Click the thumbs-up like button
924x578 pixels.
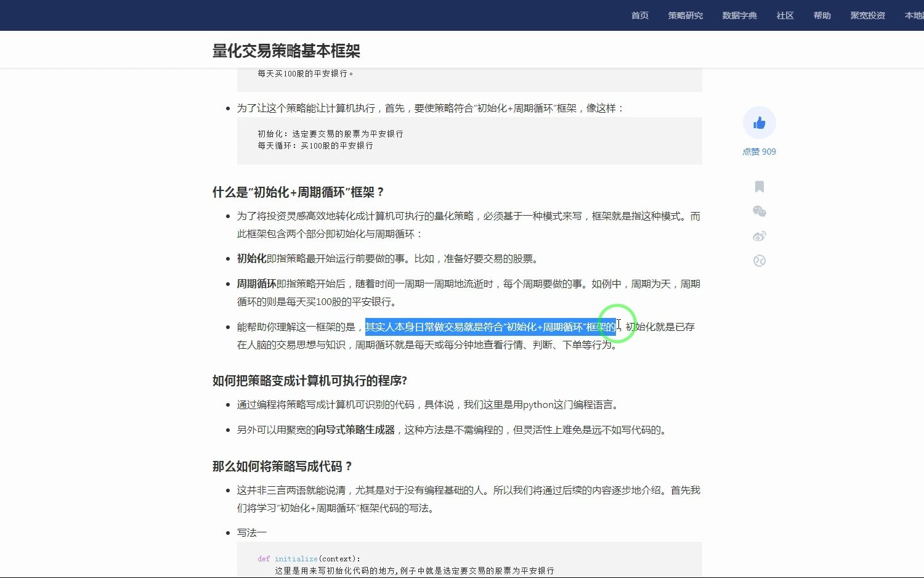(x=759, y=123)
